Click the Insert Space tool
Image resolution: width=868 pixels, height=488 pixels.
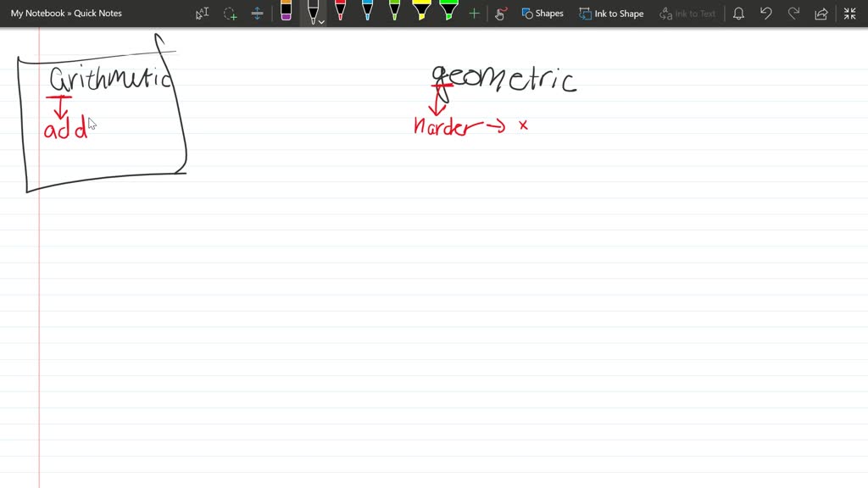pyautogui.click(x=257, y=14)
